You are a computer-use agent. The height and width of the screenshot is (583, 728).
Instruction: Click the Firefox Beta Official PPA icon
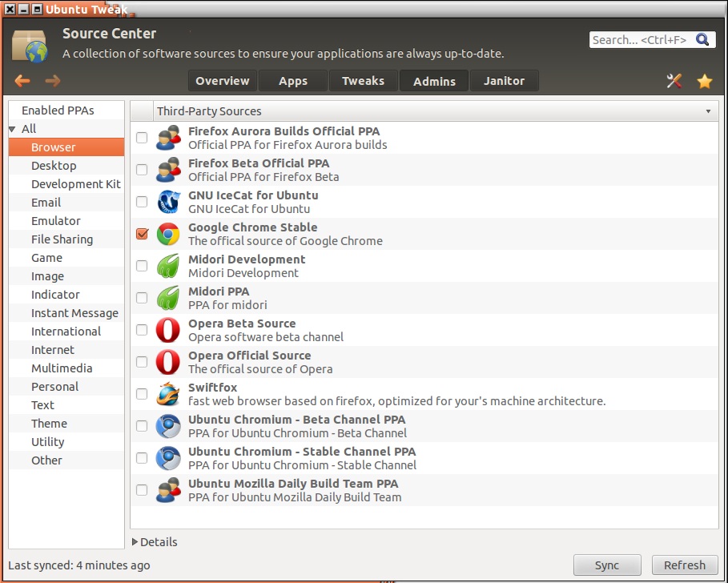coord(168,170)
